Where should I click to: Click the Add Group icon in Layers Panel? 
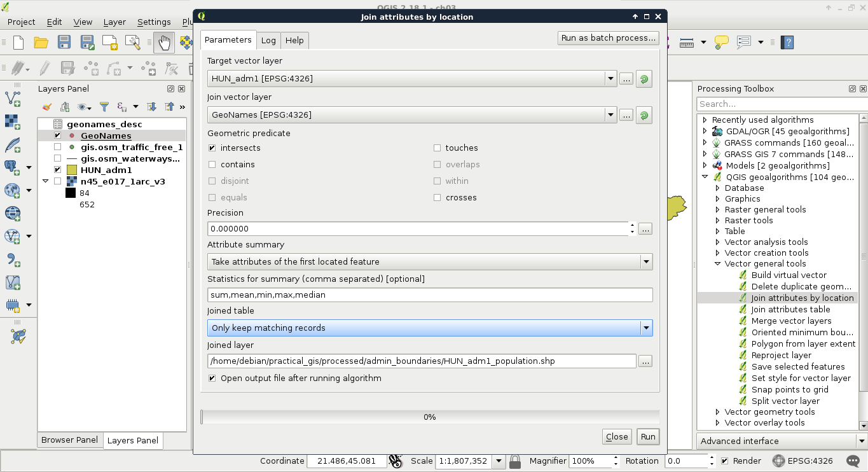pos(65,107)
